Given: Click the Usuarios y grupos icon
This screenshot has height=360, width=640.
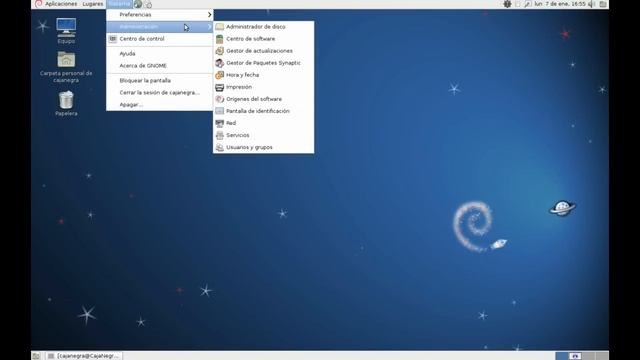Looking at the screenshot, I should click(x=220, y=147).
